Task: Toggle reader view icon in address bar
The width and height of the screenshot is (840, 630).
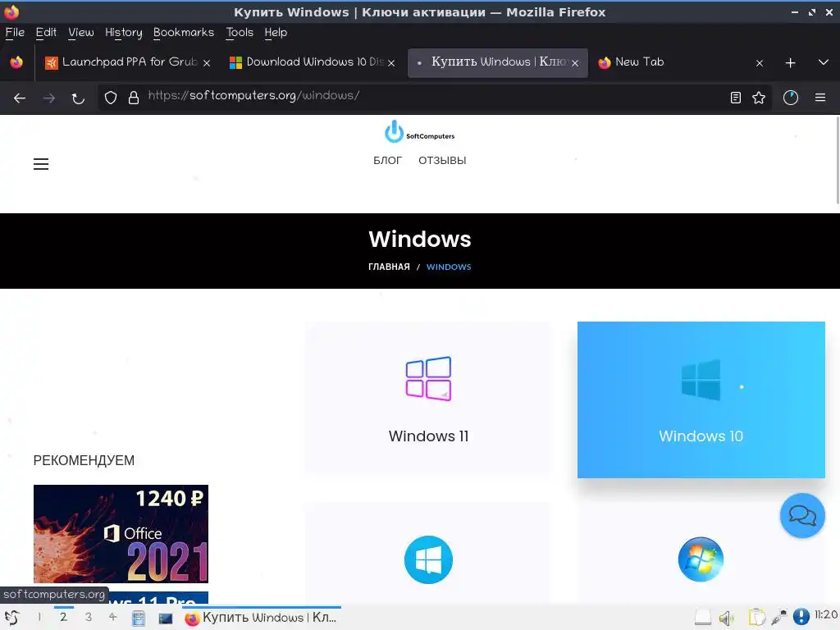Action: pyautogui.click(x=736, y=98)
